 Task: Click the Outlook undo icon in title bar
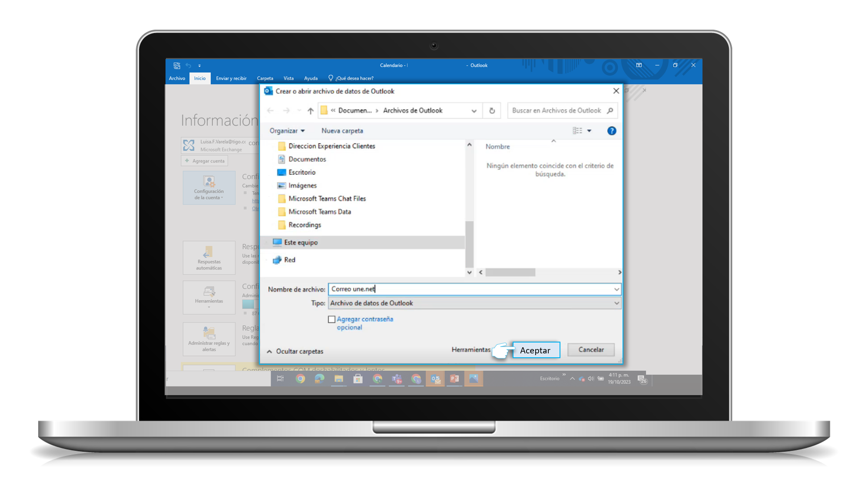coord(188,65)
